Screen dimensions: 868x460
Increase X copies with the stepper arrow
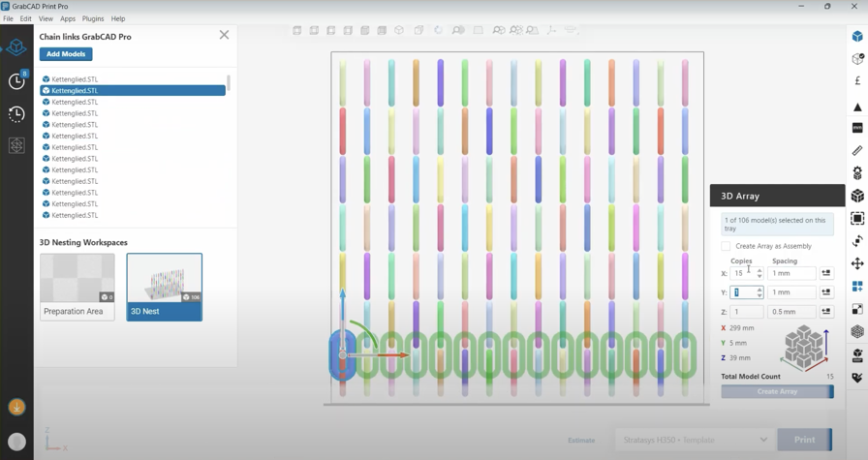pyautogui.click(x=759, y=270)
